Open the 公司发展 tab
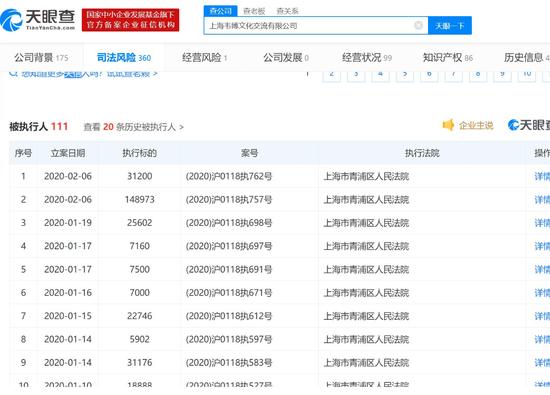550x395 pixels. point(286,58)
